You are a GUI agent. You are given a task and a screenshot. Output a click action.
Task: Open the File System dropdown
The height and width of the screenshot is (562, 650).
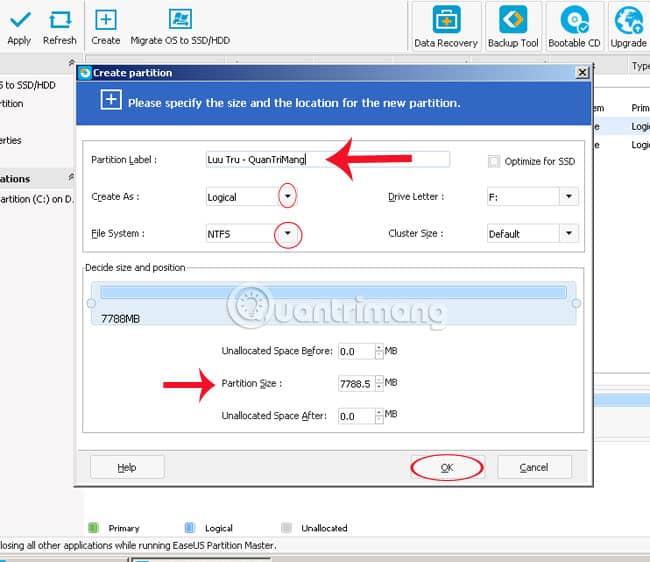(288, 233)
